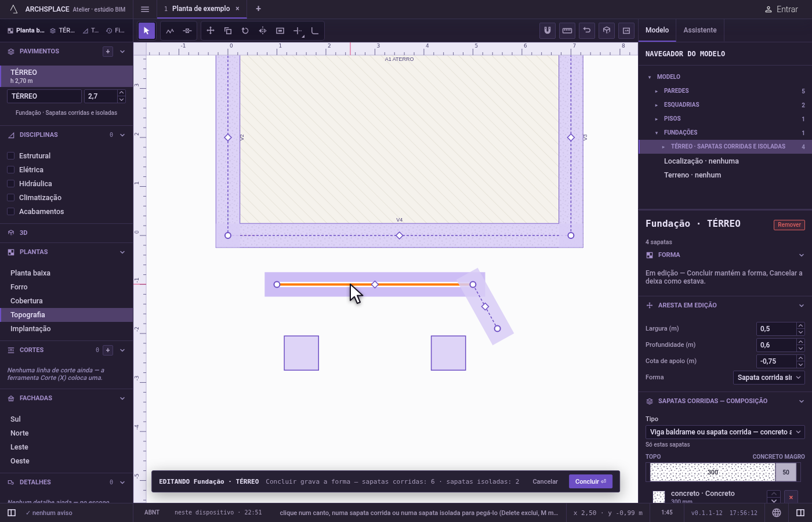
Task: Enable the Estrutural discipline checkbox
Action: [10, 156]
